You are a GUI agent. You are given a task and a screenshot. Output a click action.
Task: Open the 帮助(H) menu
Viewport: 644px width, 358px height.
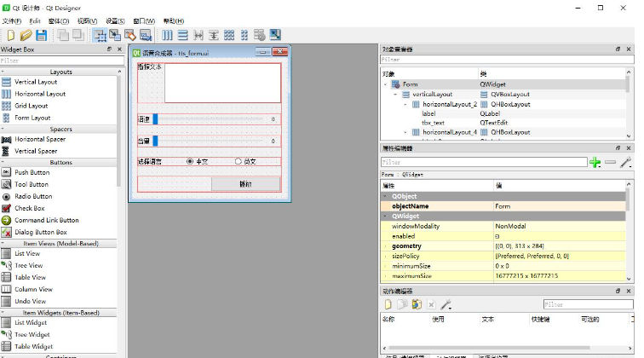tap(173, 20)
